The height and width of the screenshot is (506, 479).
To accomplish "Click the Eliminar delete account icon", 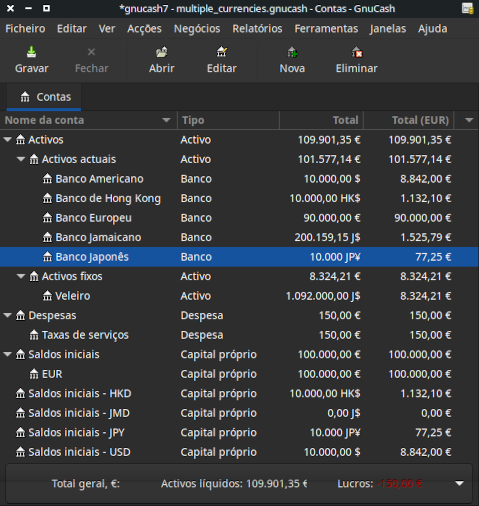I will (x=357, y=52).
